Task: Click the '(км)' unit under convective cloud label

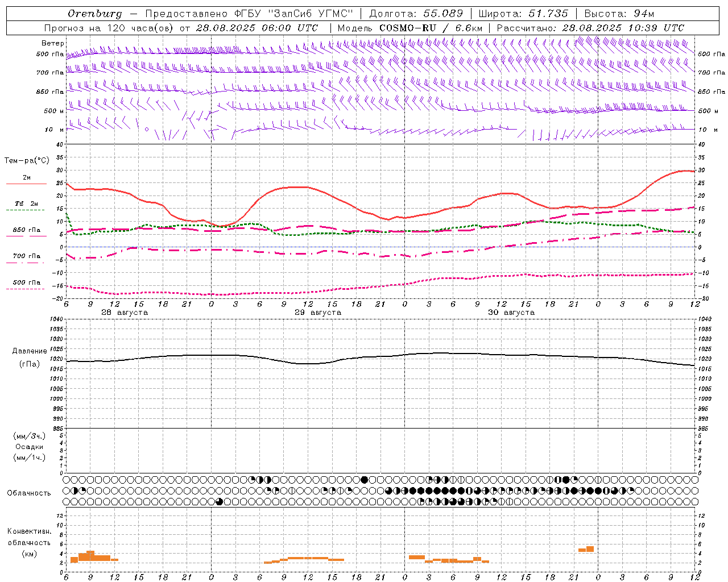Action: (x=30, y=554)
